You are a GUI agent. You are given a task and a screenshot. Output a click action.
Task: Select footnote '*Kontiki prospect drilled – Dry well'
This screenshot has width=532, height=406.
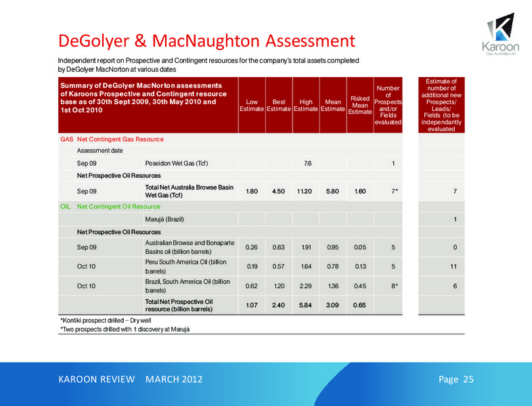click(x=106, y=321)
